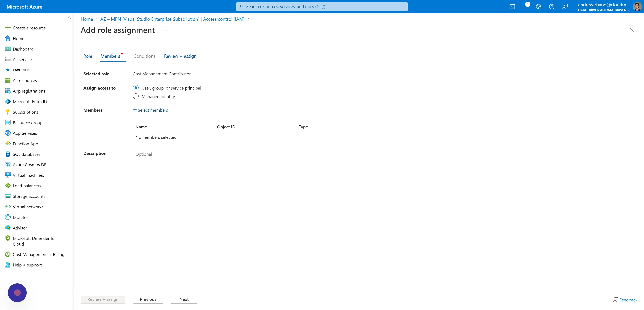Click the bottom Review + assign button
This screenshot has height=310, width=644.
[103, 299]
